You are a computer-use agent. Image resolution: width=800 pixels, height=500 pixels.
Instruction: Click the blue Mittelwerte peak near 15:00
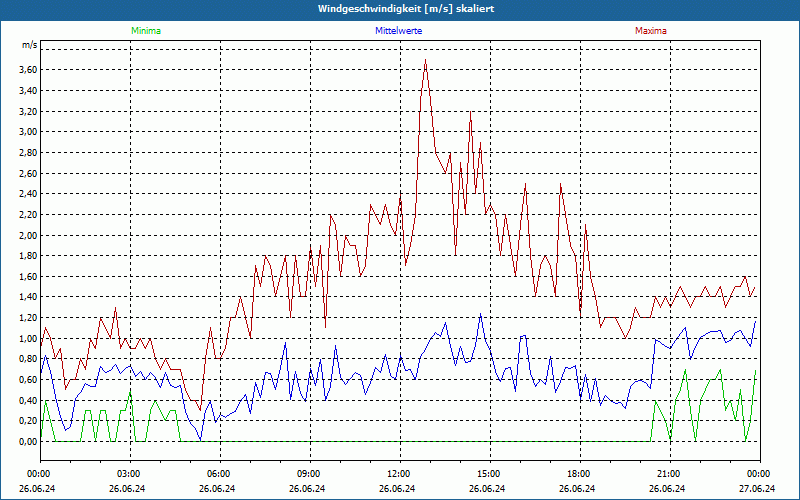[480, 314]
